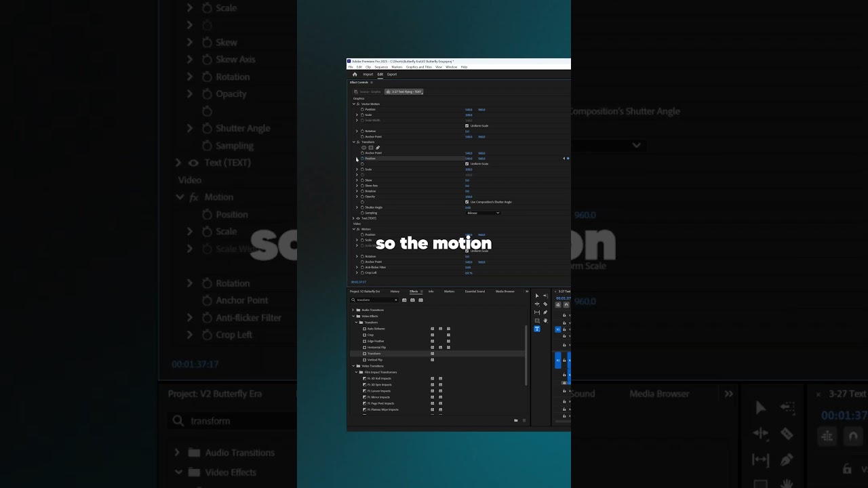Viewport: 868px width, 488px height.
Task: Toggle animation stopwatch for Transform Position
Action: point(362,159)
